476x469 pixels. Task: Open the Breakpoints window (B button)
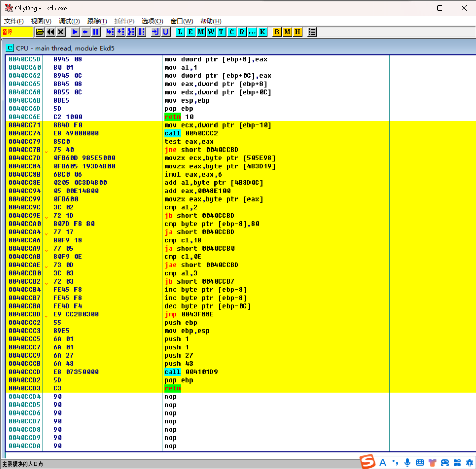(277, 32)
